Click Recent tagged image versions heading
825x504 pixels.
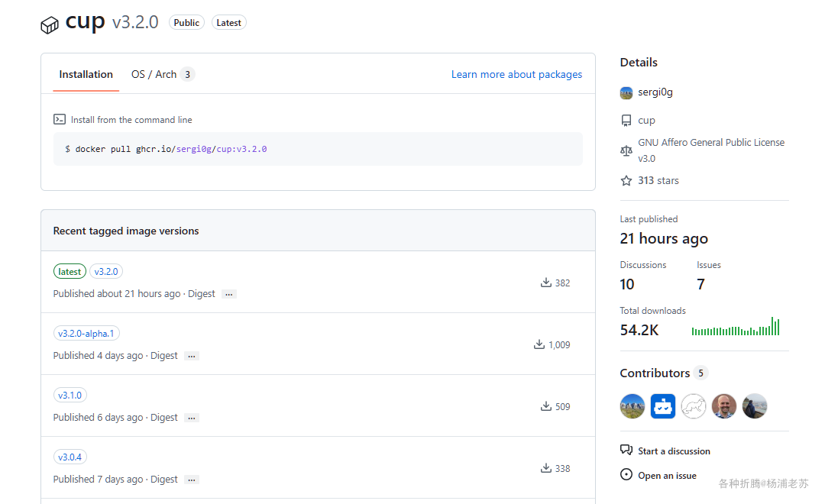tap(126, 231)
